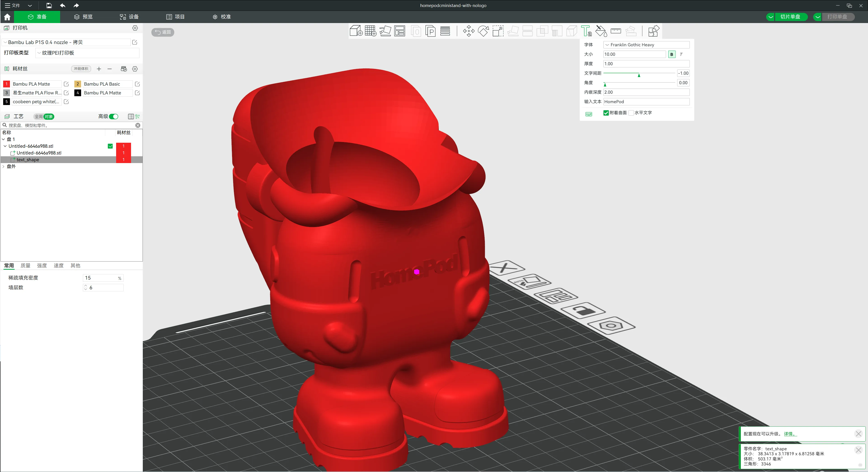Image resolution: width=868 pixels, height=472 pixels.
Task: Click the keyboard shortcuts icon in text panel
Action: [589, 114]
